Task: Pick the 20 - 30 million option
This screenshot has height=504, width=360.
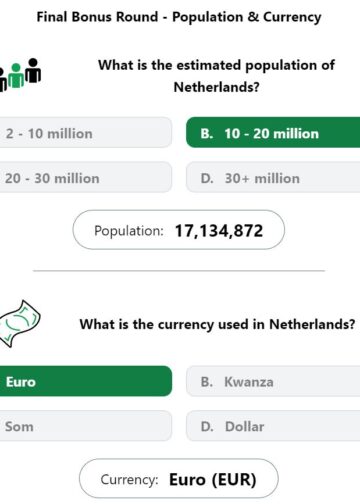Action: click(x=86, y=177)
